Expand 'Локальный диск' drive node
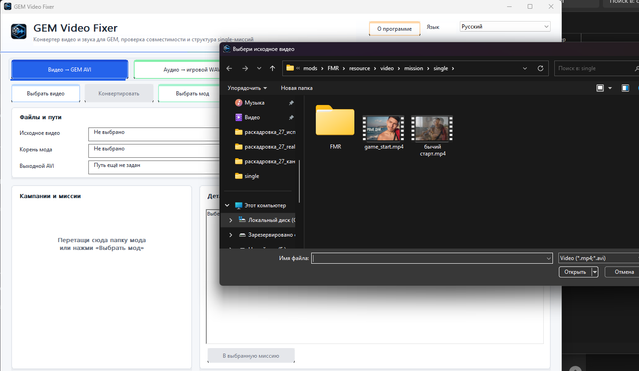639x371 pixels. tap(231, 220)
